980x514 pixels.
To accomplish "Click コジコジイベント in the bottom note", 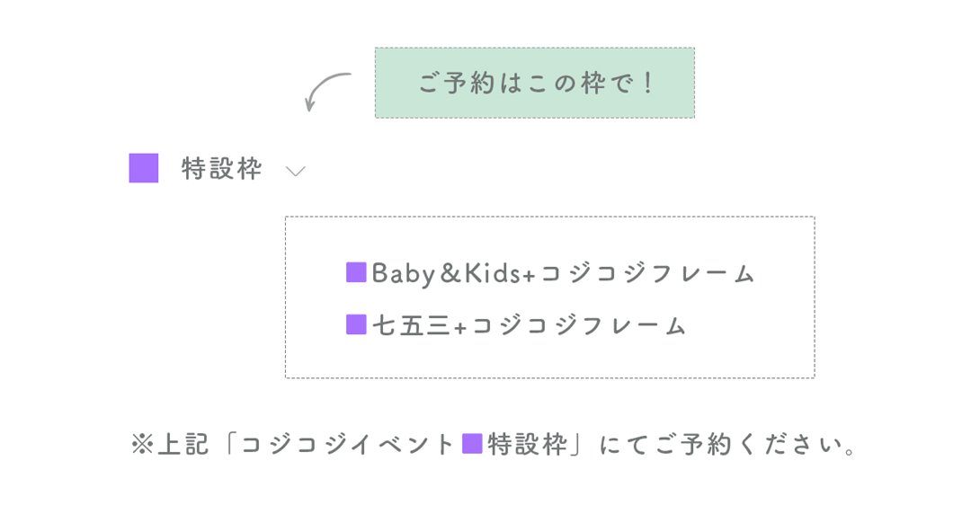I will coord(349,445).
